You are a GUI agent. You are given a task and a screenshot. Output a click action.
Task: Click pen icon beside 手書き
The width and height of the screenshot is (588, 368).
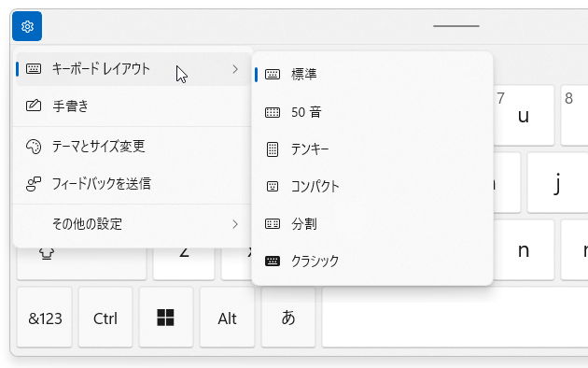pos(34,106)
